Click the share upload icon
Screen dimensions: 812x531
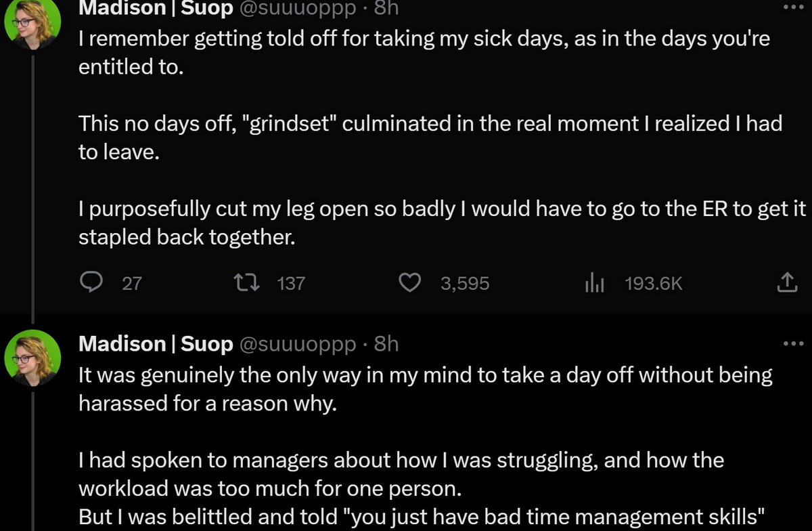click(786, 282)
